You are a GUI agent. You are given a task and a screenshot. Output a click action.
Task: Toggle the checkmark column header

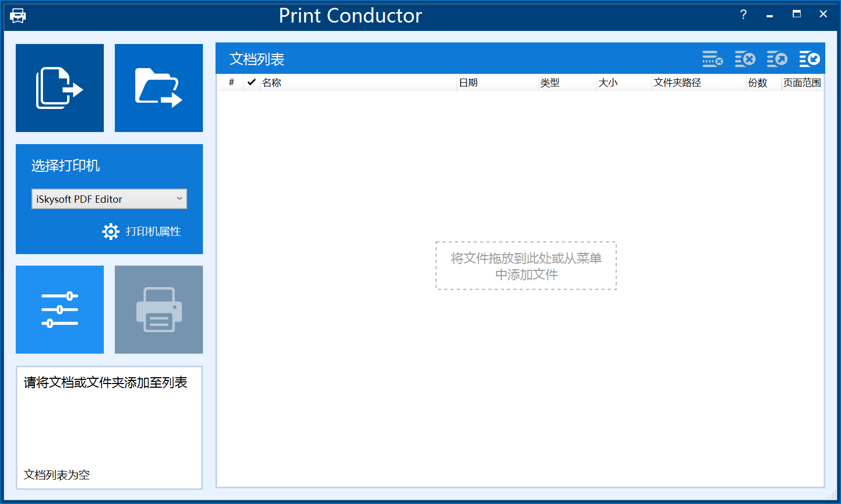click(252, 82)
